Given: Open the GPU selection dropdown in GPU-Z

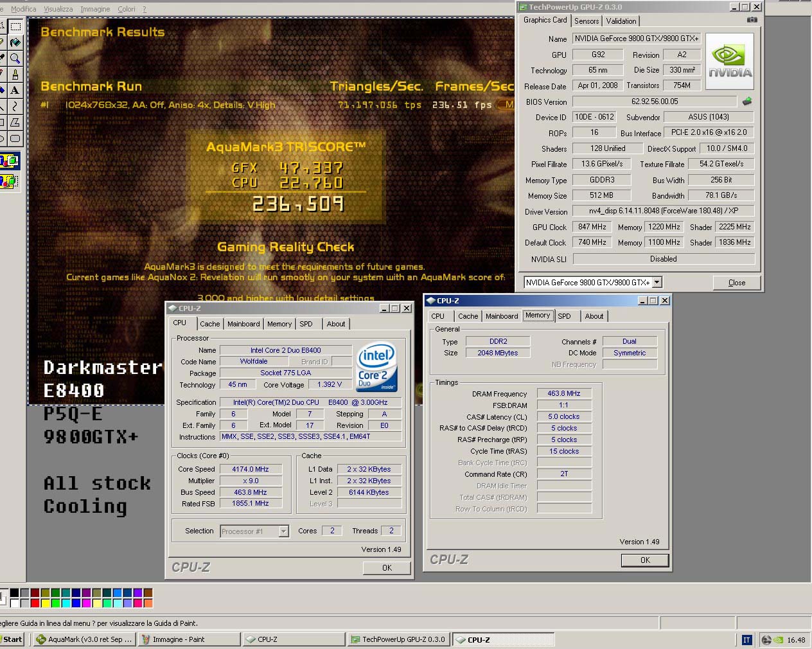Looking at the screenshot, I should [x=657, y=282].
